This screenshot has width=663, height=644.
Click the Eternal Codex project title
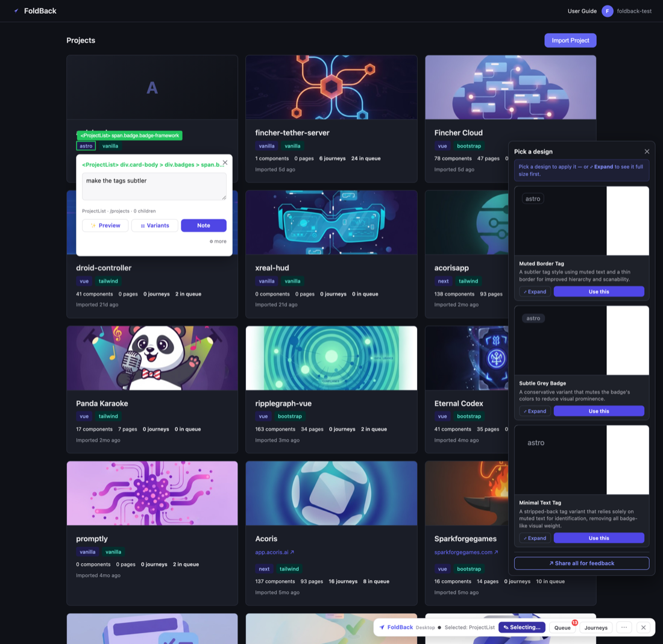pos(459,404)
